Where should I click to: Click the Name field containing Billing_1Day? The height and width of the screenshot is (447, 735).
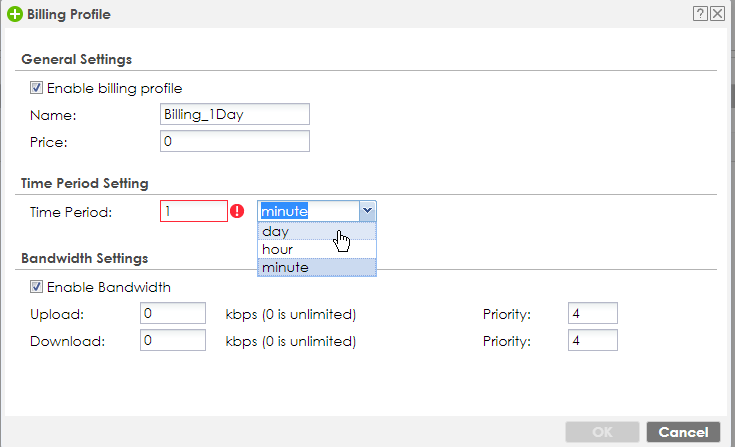coord(235,115)
